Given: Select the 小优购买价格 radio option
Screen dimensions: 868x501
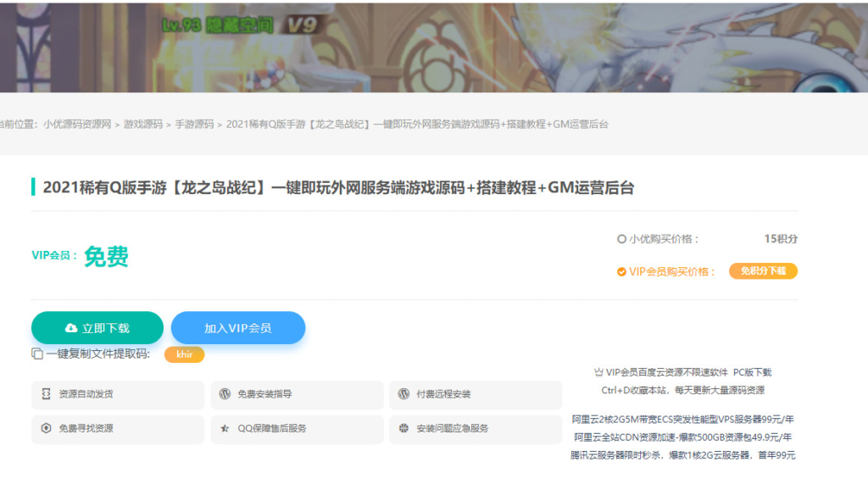Looking at the screenshot, I should tap(621, 239).
